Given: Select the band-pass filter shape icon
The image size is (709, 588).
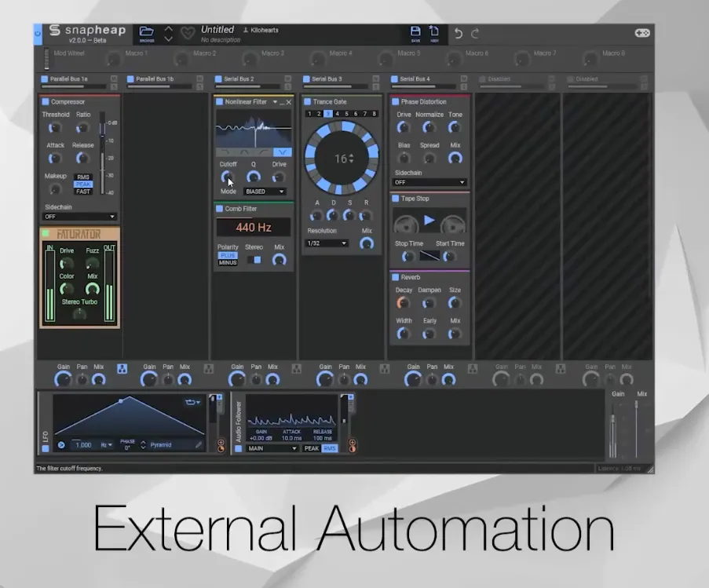Looking at the screenshot, I should (x=244, y=152).
